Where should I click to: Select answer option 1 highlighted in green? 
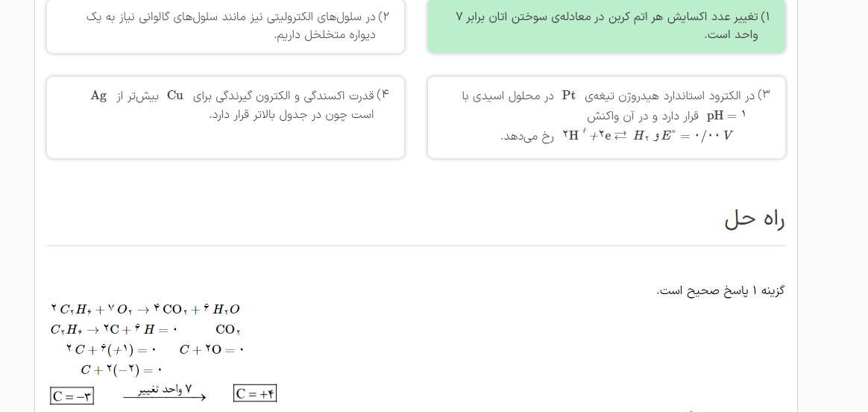pos(606,26)
